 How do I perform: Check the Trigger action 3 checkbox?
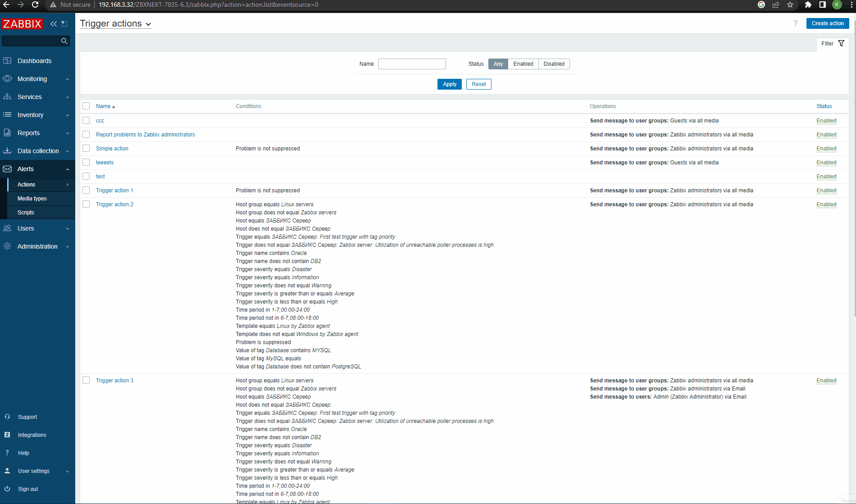click(x=86, y=381)
